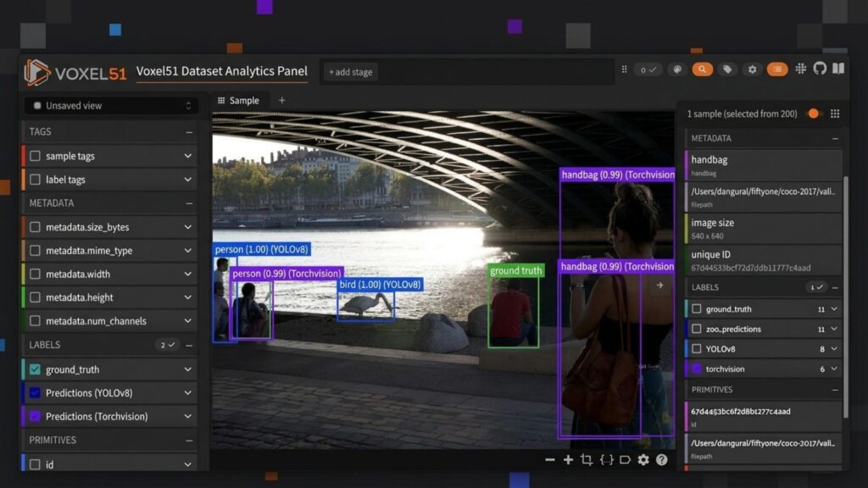The image size is (868, 488).
Task: Open the documentation book icon
Action: tap(838, 69)
